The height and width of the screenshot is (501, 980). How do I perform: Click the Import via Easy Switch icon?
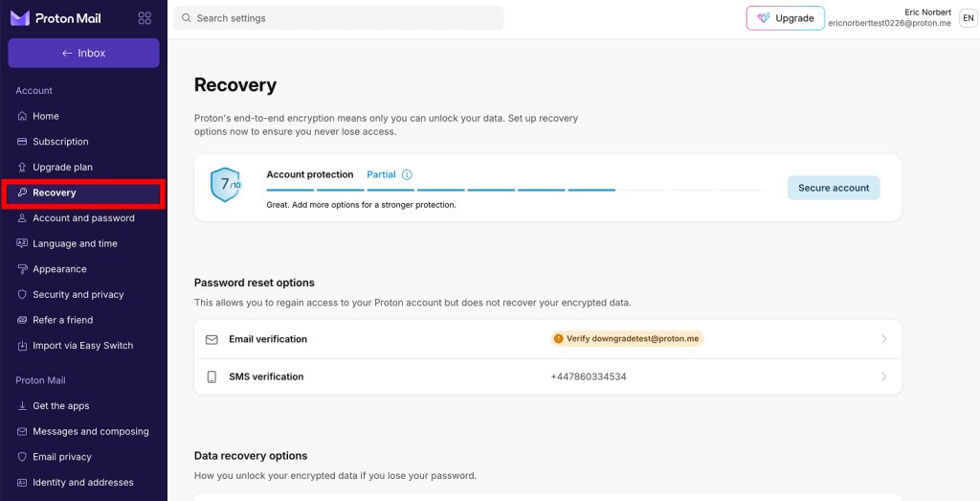click(x=22, y=345)
